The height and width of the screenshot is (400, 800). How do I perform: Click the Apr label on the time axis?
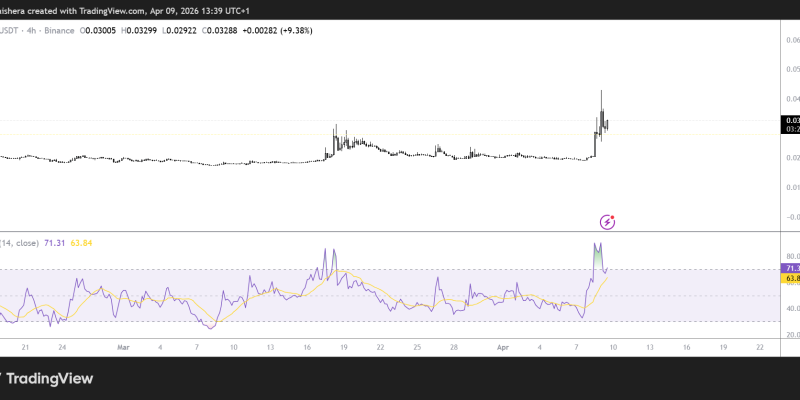tap(503, 348)
